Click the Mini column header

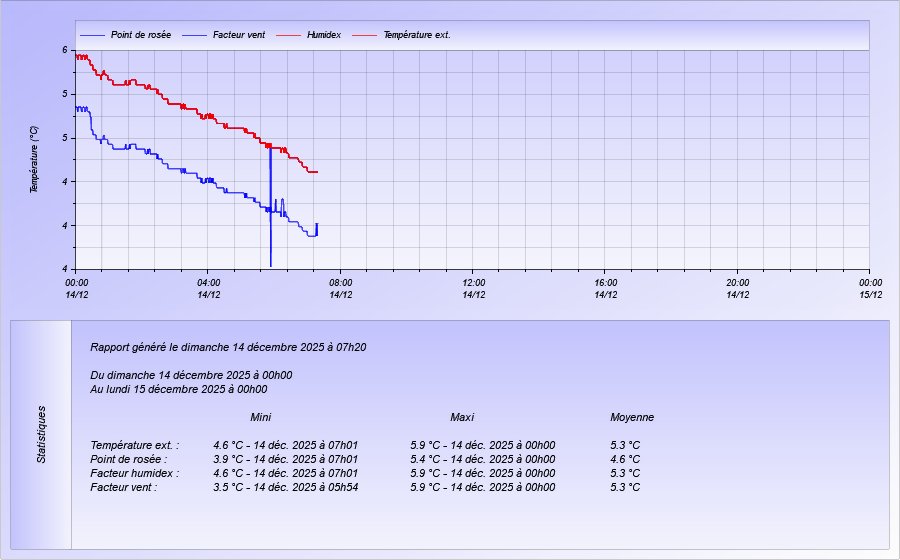[260, 417]
